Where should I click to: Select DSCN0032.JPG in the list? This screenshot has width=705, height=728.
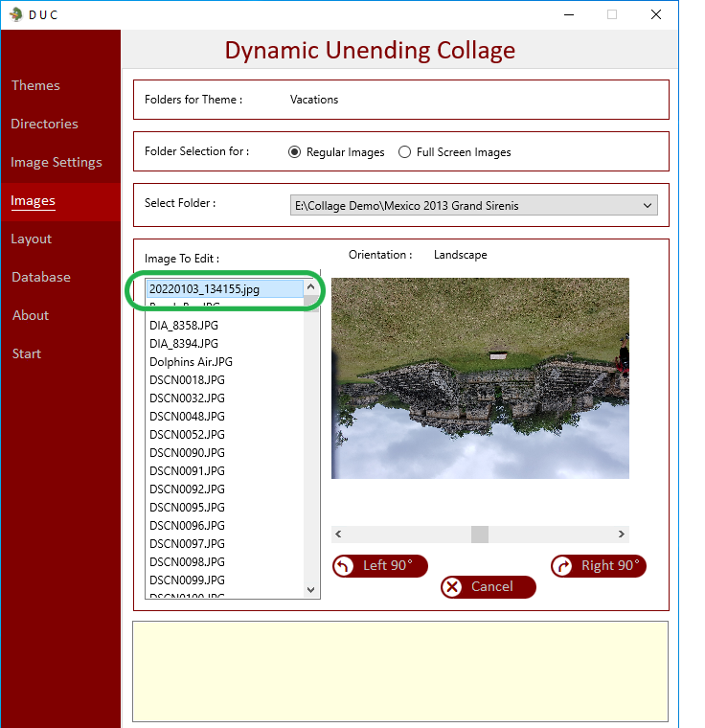pos(187,398)
